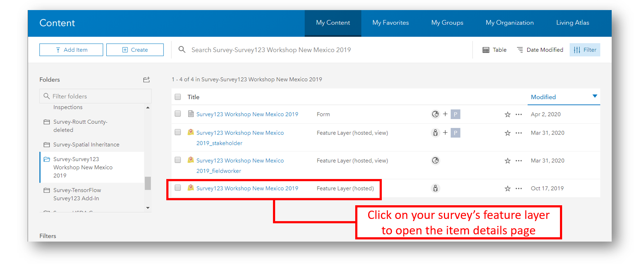
Task: Open more options for Oct 17 layer
Action: pos(519,188)
